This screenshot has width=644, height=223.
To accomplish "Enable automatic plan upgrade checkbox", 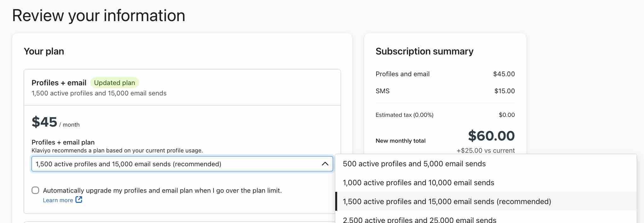I will [35, 190].
